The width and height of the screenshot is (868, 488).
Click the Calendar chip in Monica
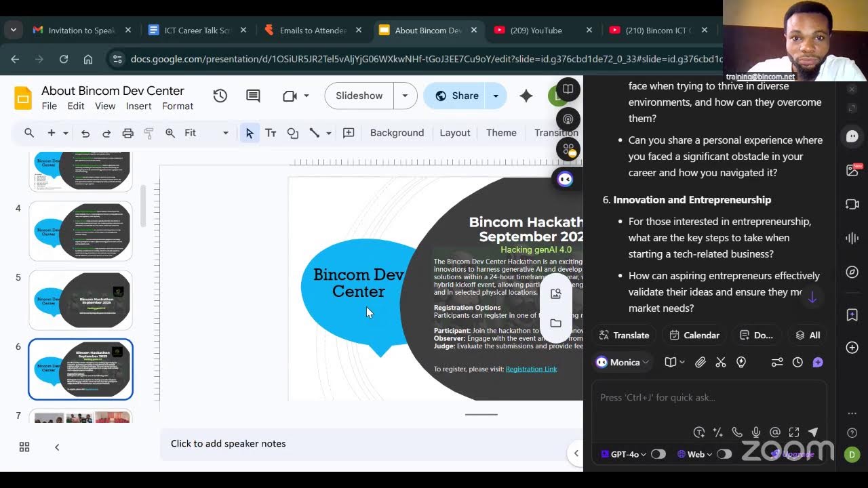(694, 335)
